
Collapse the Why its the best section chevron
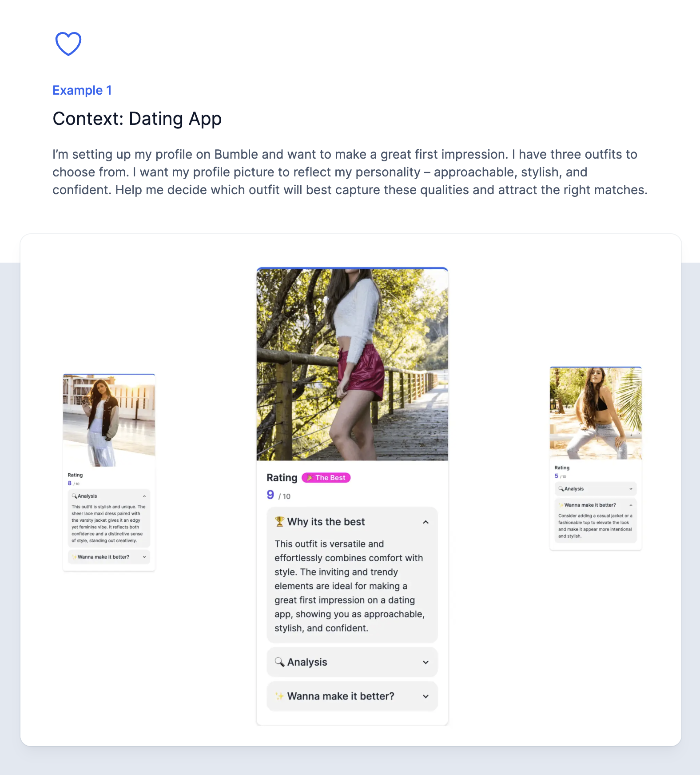click(426, 522)
